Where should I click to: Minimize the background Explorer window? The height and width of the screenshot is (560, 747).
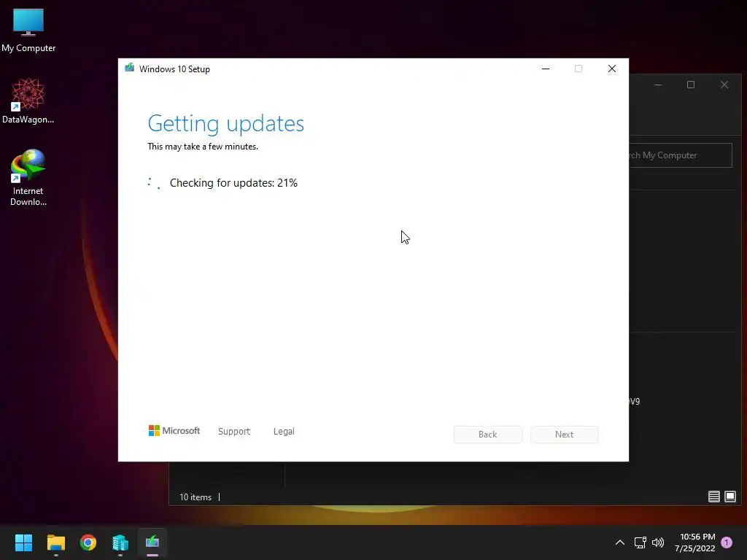click(658, 85)
